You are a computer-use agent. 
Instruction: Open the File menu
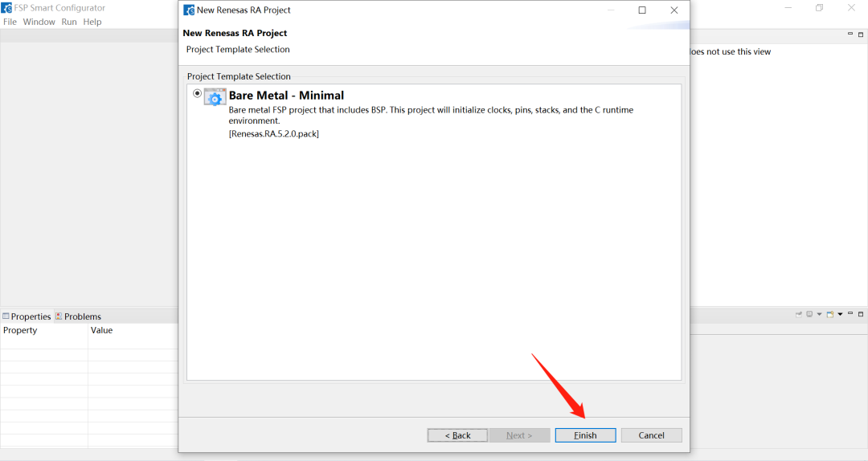pyautogui.click(x=10, y=22)
